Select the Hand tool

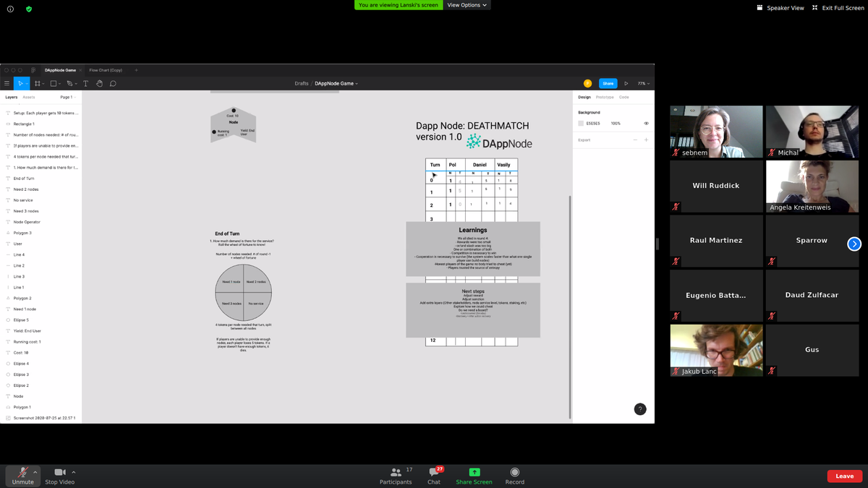(x=99, y=84)
